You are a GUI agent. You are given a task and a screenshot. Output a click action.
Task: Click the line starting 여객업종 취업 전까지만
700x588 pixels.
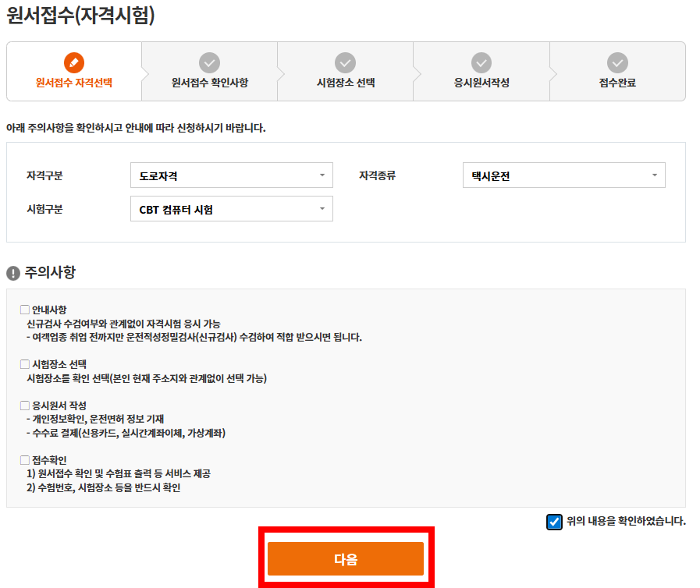click(194, 337)
